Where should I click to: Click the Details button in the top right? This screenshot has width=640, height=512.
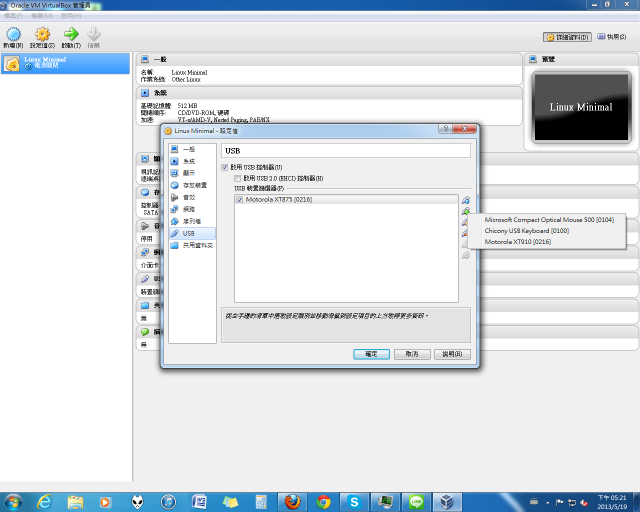[x=567, y=37]
